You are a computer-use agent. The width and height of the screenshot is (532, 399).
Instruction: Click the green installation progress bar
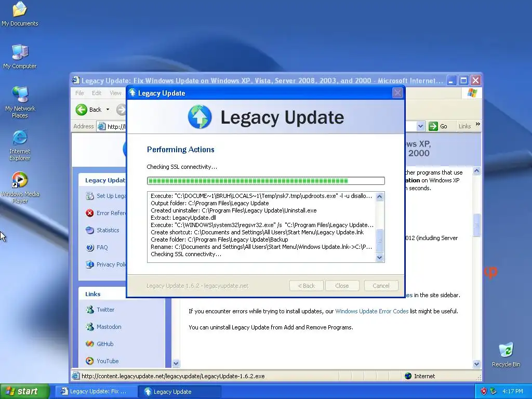pyautogui.click(x=265, y=181)
